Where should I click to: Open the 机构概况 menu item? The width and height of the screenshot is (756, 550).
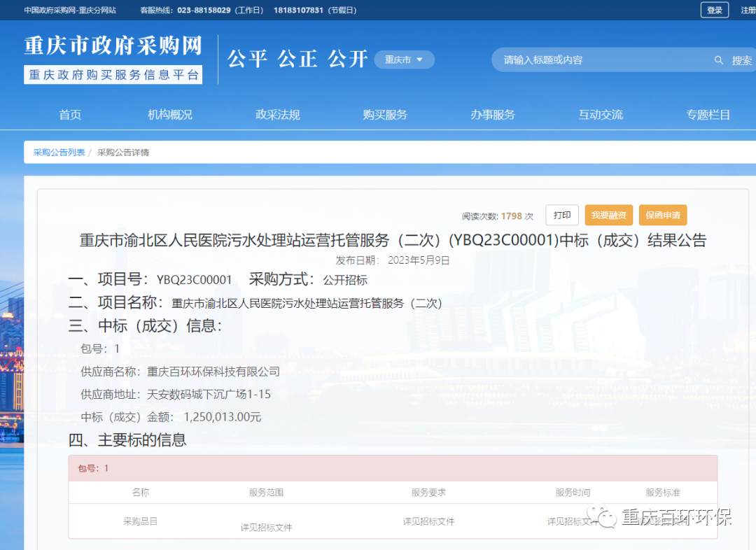click(170, 114)
